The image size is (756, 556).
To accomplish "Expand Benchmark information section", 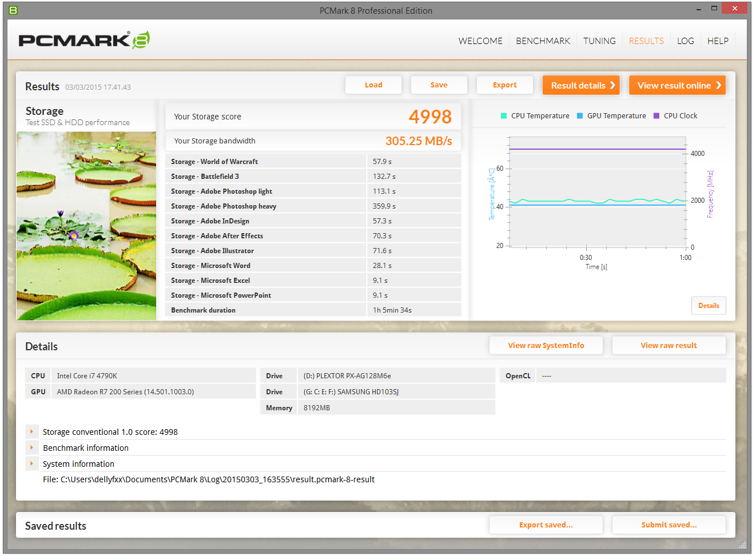I will [x=31, y=448].
